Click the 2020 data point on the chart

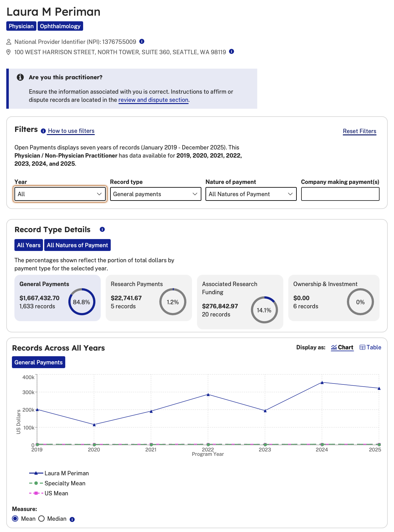click(94, 425)
